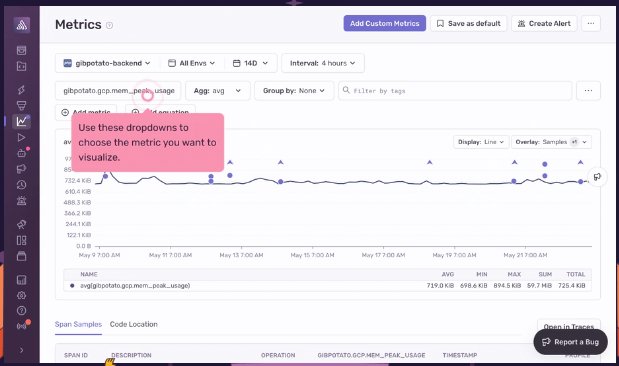This screenshot has height=366, width=619.
Task: Open the Sentry organization logo menu
Action: [x=22, y=25]
